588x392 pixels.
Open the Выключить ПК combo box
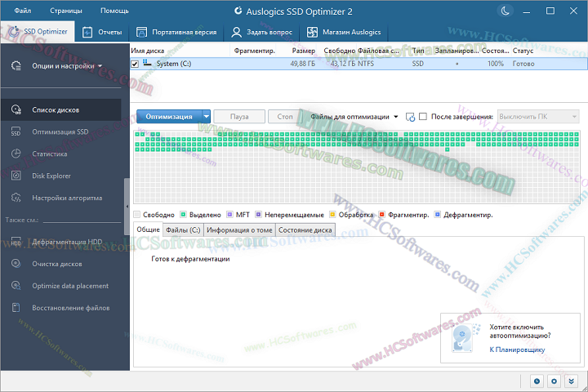[x=538, y=117]
